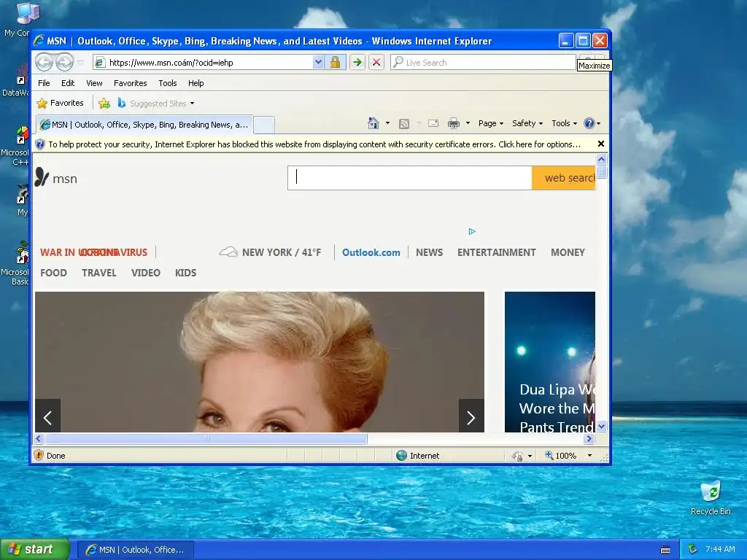This screenshot has width=747, height=560.
Task: Expand the Home button dropdown arrow
Action: (387, 123)
